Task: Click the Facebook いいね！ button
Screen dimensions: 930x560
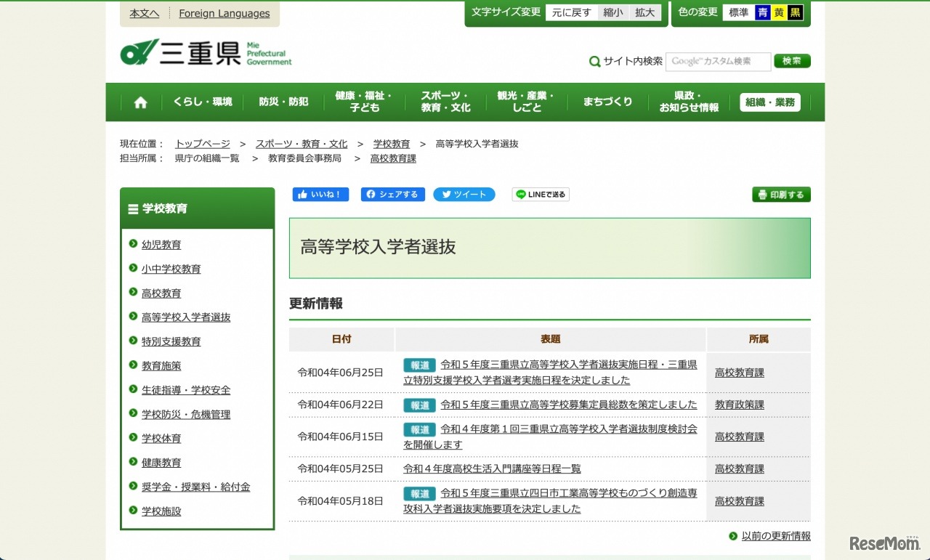Action: [320, 195]
